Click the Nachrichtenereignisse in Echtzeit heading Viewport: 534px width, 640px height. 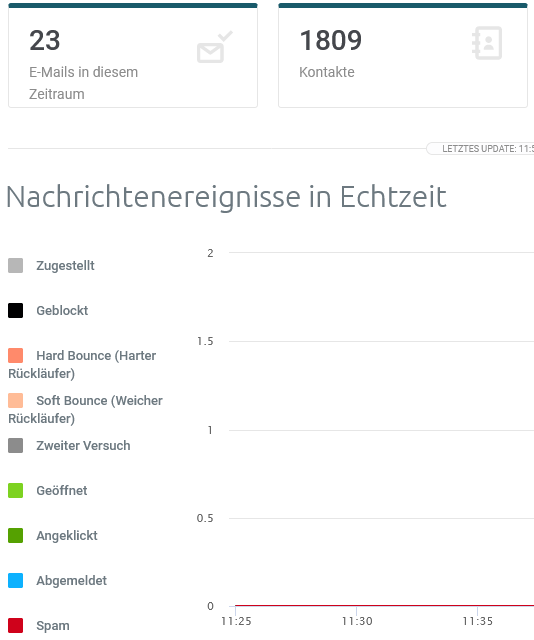pyautogui.click(x=227, y=197)
